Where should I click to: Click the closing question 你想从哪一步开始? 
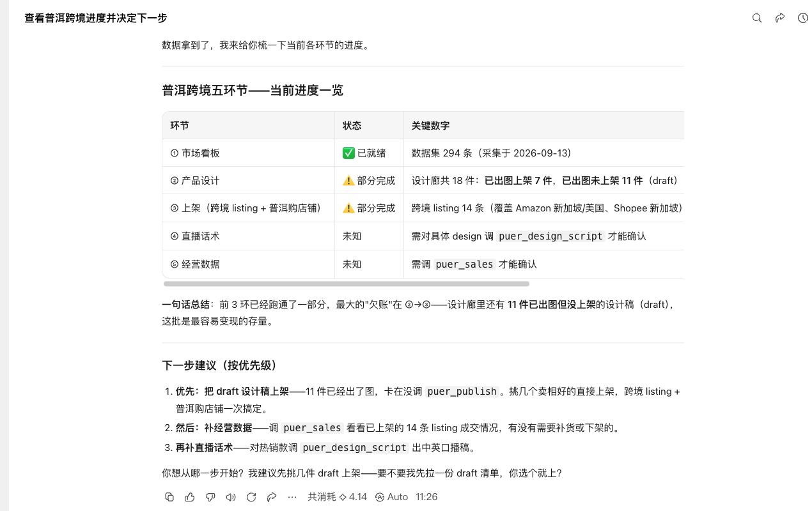[362, 473]
